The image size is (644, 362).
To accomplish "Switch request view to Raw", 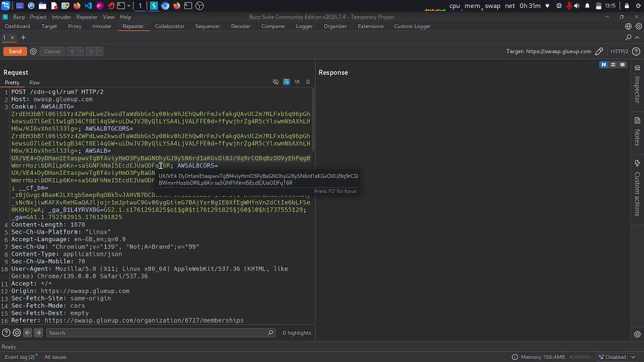I will point(34,83).
